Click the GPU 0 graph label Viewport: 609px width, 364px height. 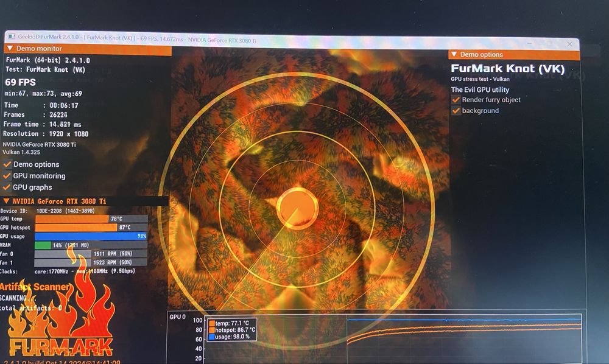(177, 317)
